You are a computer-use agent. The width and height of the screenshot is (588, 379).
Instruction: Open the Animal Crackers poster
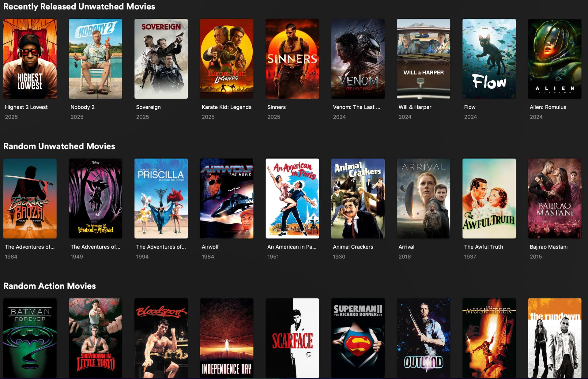coord(358,198)
